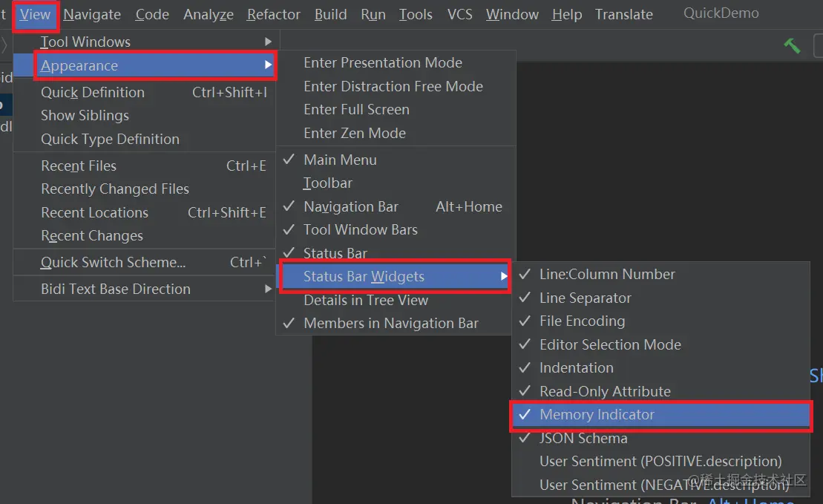Open the Refactor menu
823x504 pixels.
point(274,14)
